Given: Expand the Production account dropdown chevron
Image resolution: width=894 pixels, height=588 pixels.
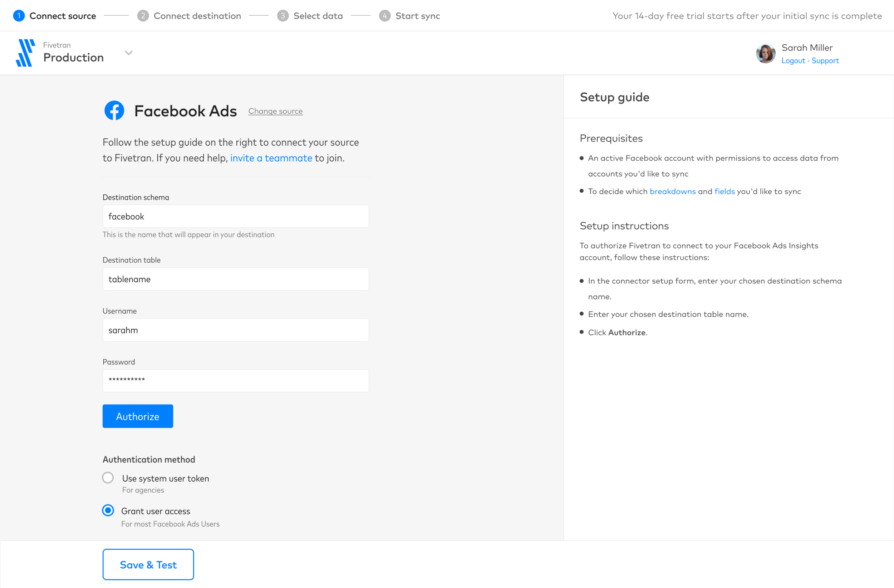Looking at the screenshot, I should 128,53.
